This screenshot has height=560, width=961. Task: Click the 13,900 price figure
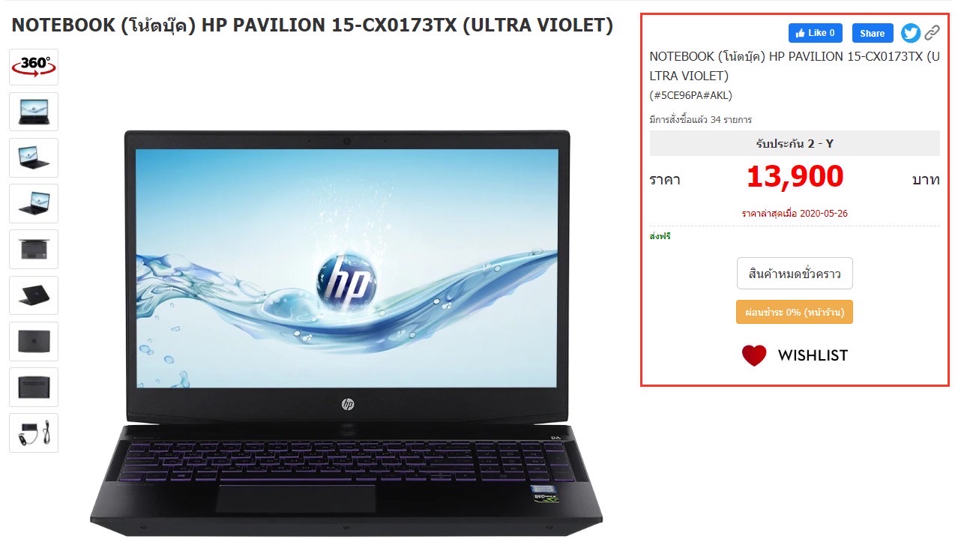795,176
